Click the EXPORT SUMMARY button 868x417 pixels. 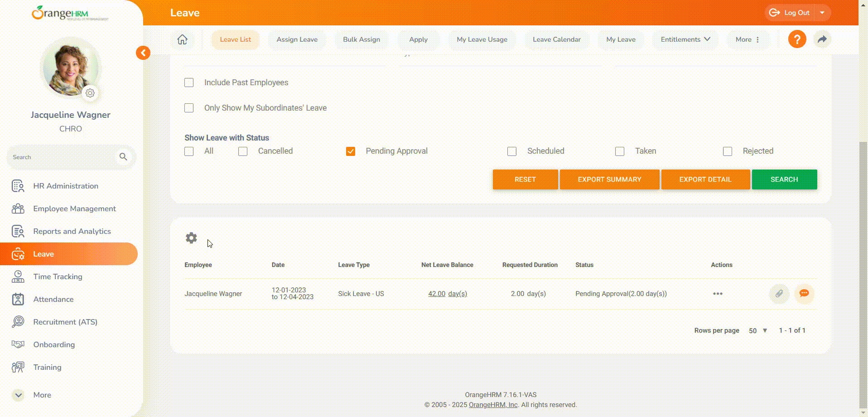tap(610, 179)
